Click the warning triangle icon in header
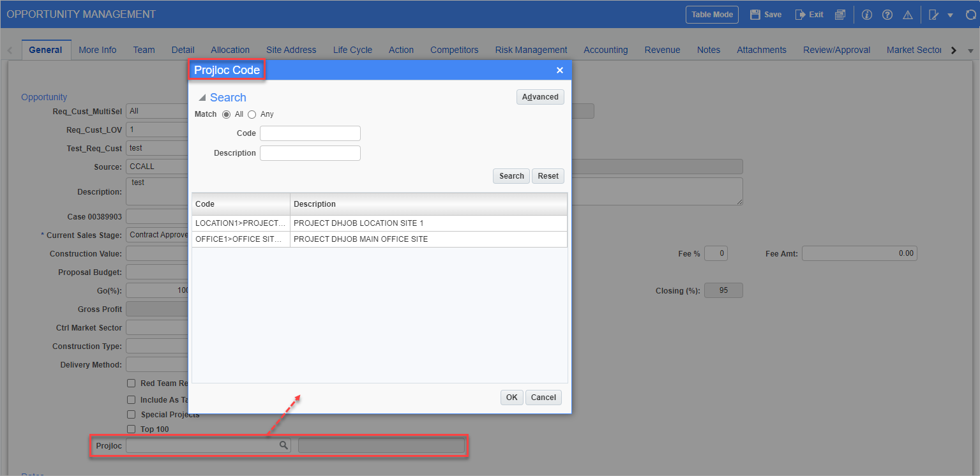Screen dimensions: 980x476 coord(908,14)
